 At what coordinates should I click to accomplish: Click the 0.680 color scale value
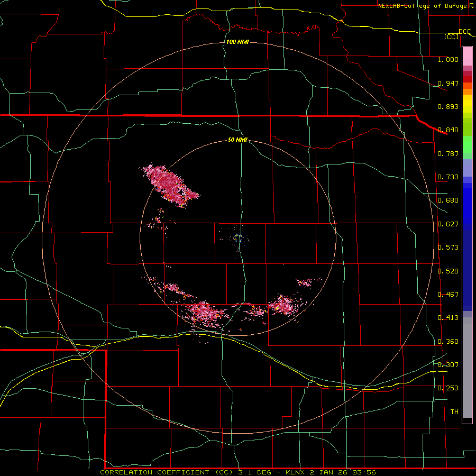click(448, 200)
